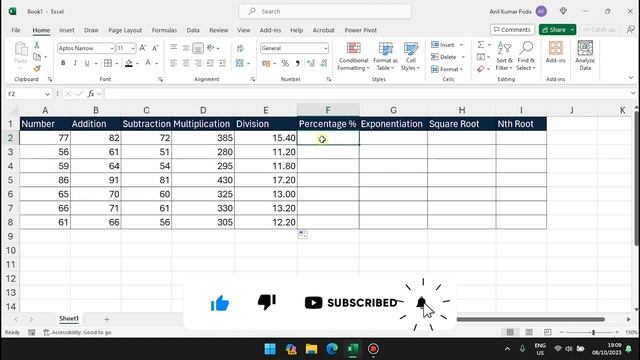Collapse the ribbon with the chevron arrow
This screenshot has width=640, height=360.
pos(631,78)
